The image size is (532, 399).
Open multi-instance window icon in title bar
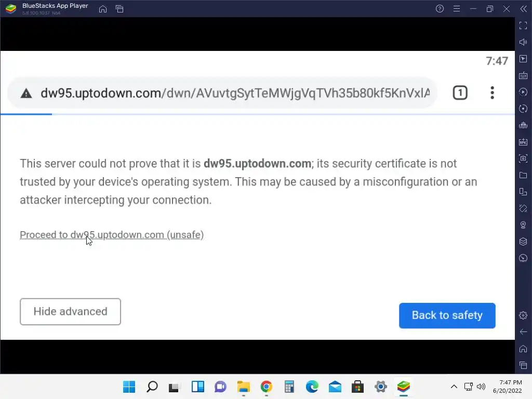click(x=119, y=9)
